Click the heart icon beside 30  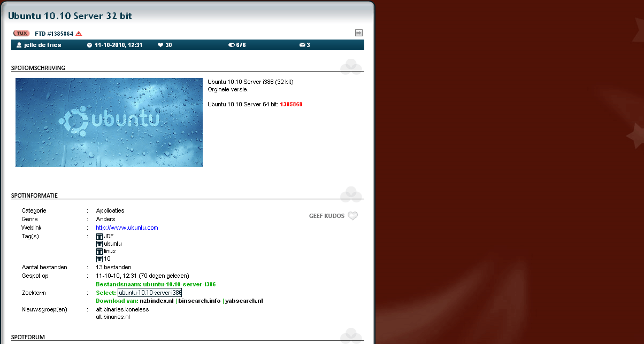[160, 45]
